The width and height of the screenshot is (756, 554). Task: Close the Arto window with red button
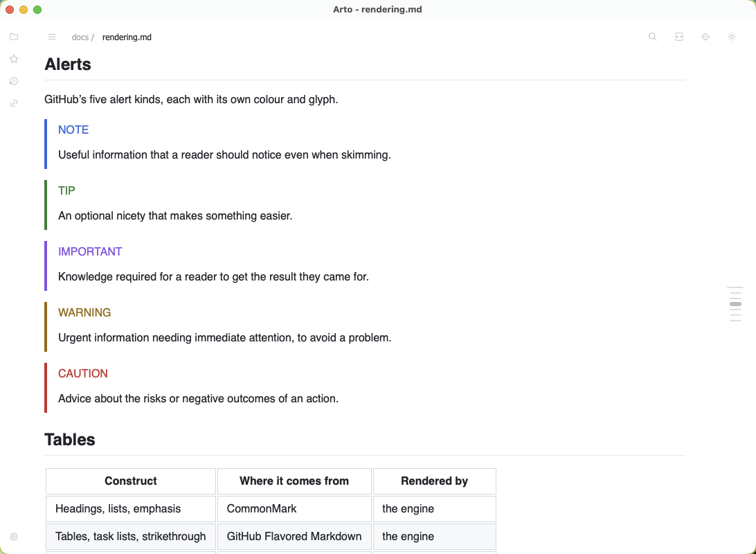[x=10, y=10]
